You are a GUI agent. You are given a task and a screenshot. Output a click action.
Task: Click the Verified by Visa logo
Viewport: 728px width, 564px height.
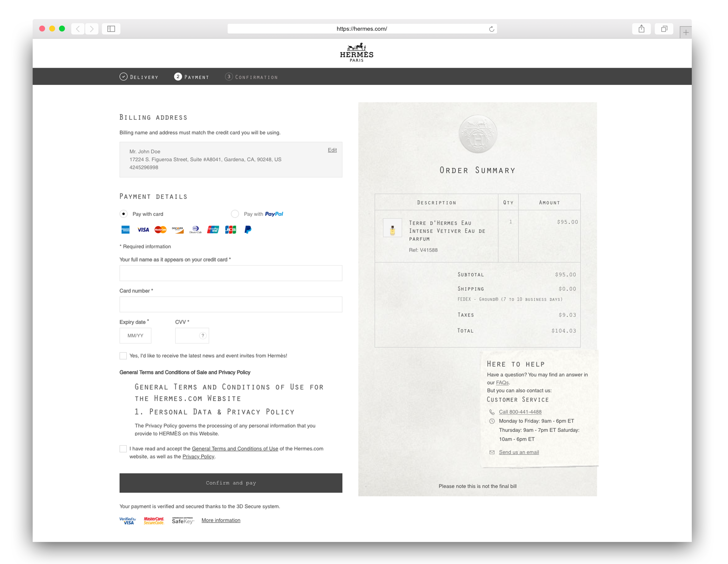click(128, 521)
